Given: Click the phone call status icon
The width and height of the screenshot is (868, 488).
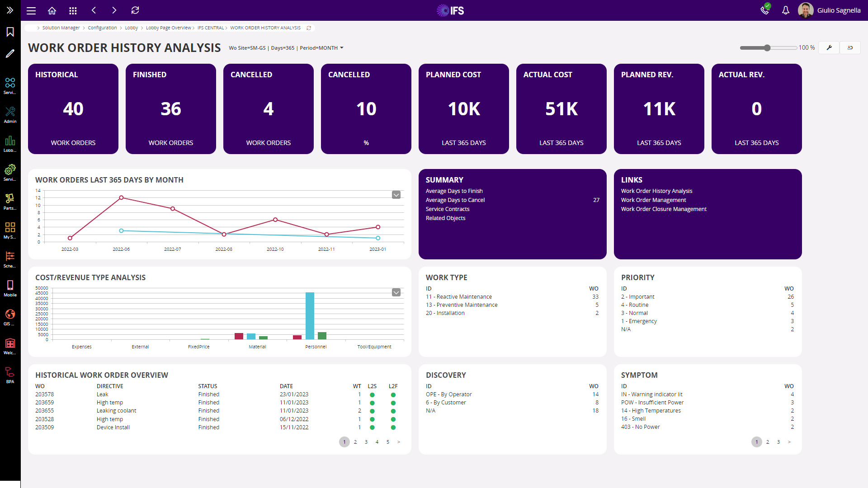Looking at the screenshot, I should tap(765, 9).
